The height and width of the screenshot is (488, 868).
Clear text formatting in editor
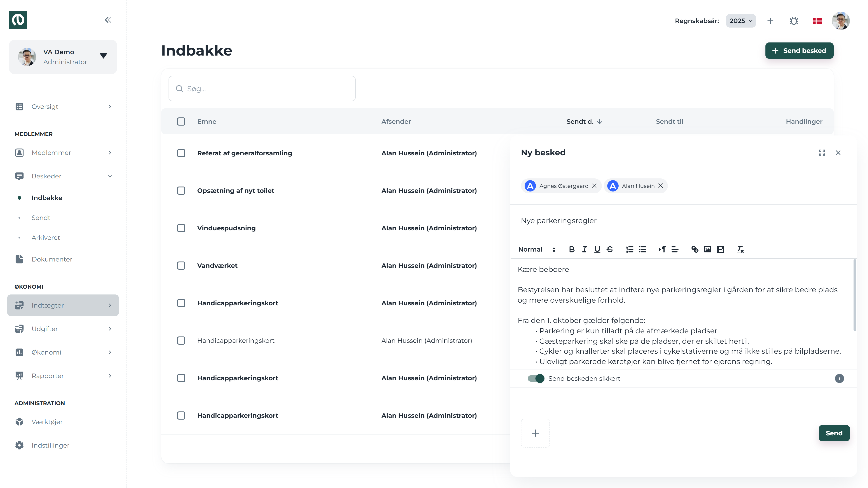pyautogui.click(x=740, y=249)
